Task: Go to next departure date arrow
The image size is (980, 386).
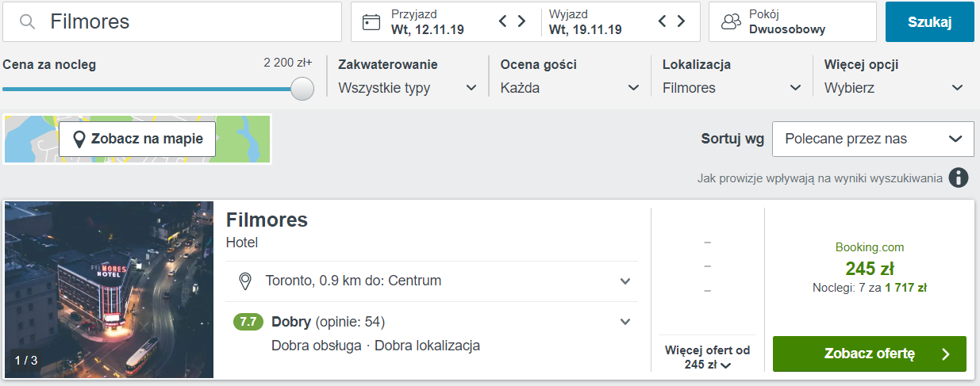Action: coord(682,21)
